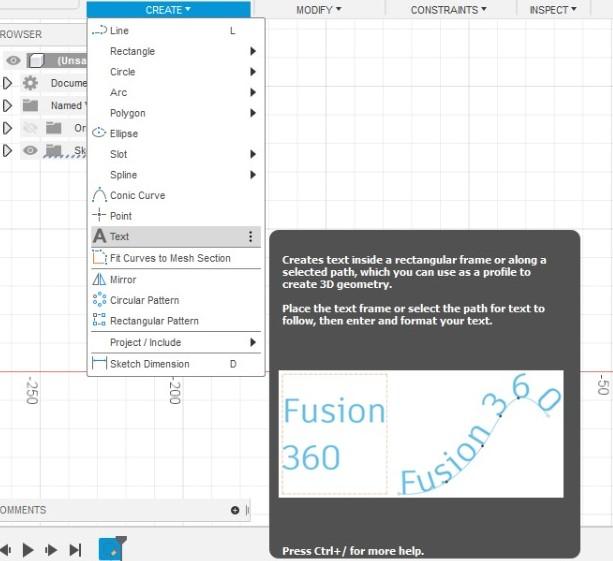Click the Origin folder icon
The height and width of the screenshot is (561, 613).
pos(54,128)
